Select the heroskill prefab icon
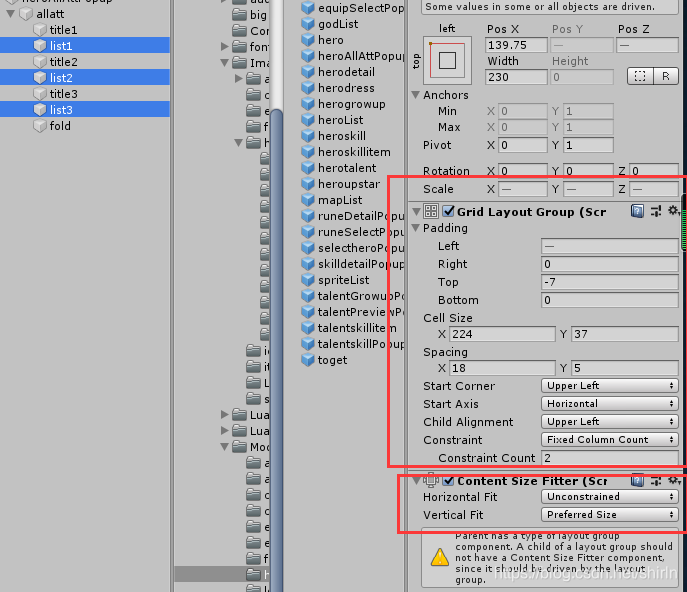The image size is (687, 592). point(308,136)
